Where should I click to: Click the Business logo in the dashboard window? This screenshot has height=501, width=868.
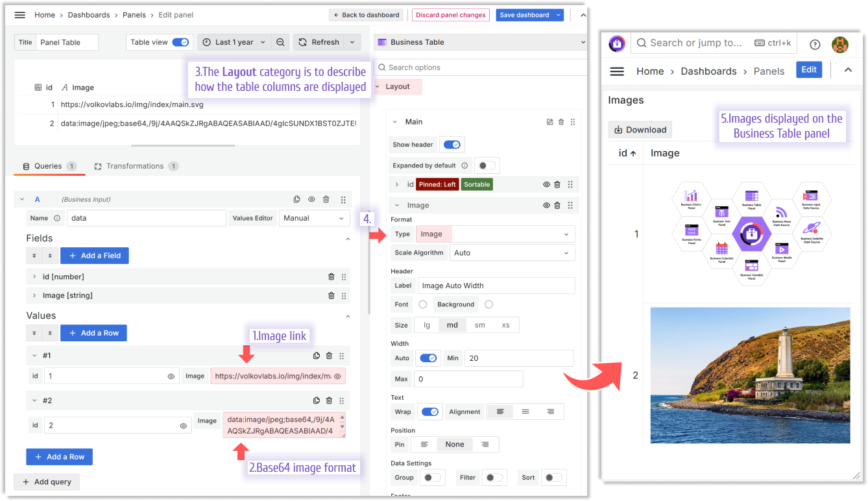coord(616,43)
